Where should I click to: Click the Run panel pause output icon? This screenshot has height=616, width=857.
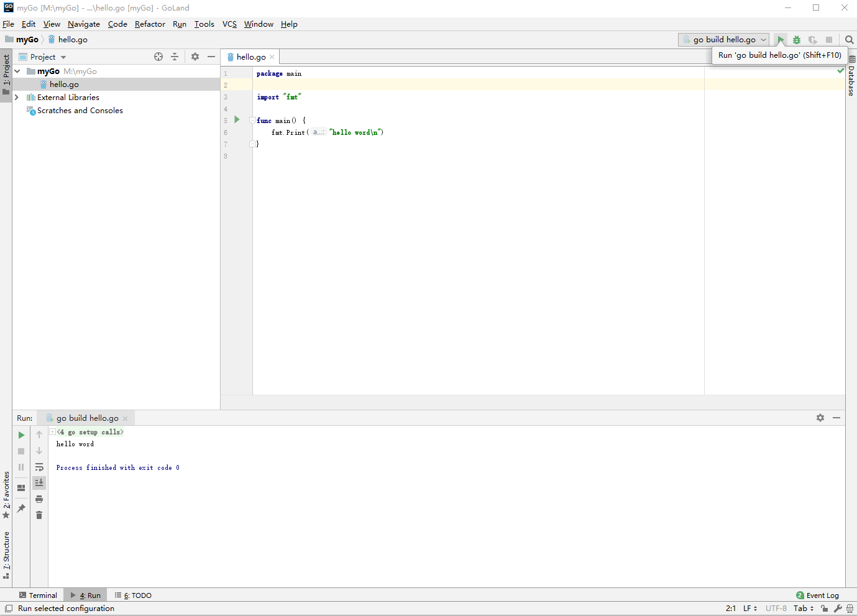pos(21,467)
